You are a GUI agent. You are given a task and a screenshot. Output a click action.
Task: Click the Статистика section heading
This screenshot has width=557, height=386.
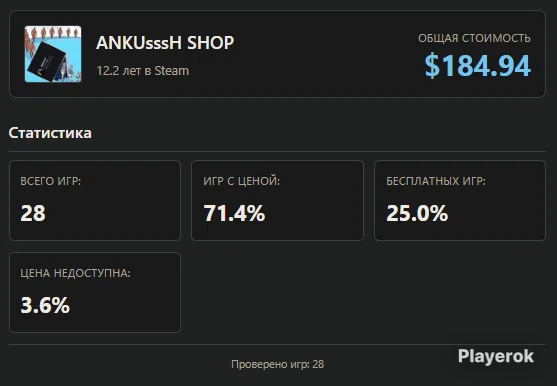pos(50,133)
